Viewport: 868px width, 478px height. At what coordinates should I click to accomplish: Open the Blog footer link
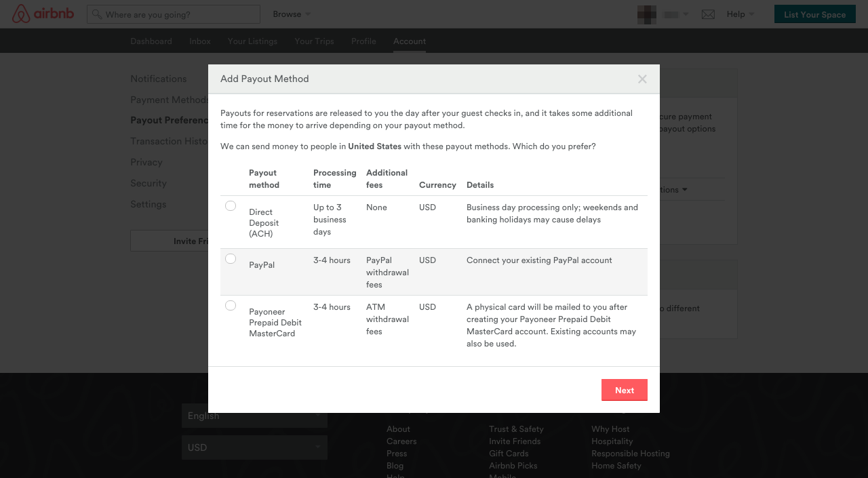coord(395,466)
